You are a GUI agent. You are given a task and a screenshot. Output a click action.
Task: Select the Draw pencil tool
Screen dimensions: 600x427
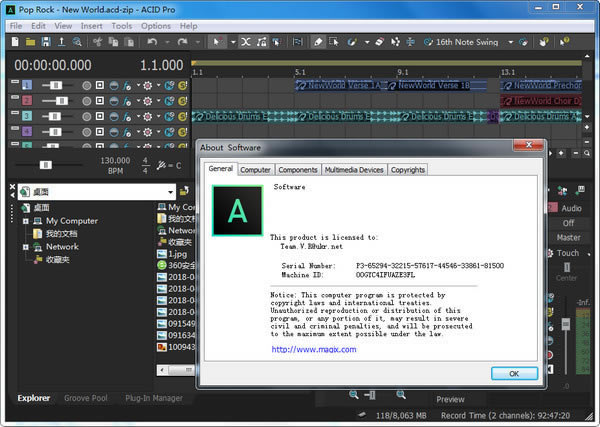(x=318, y=42)
